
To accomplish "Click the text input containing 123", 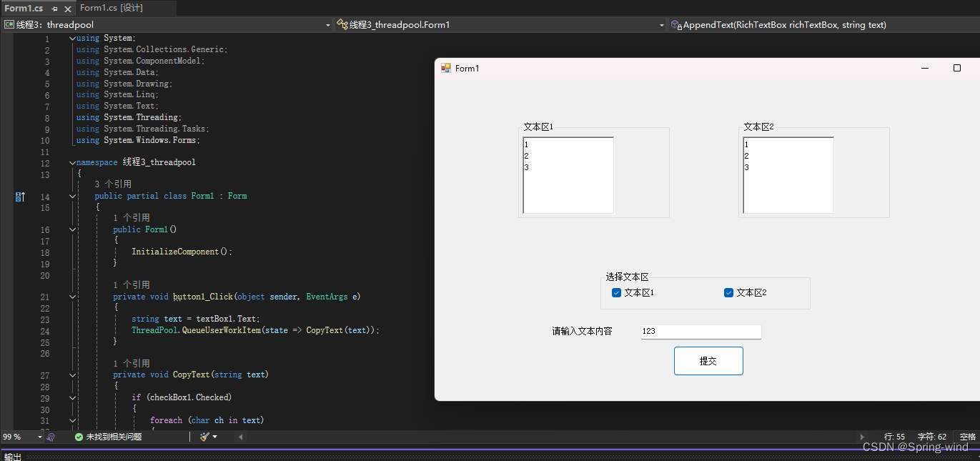I will point(701,331).
